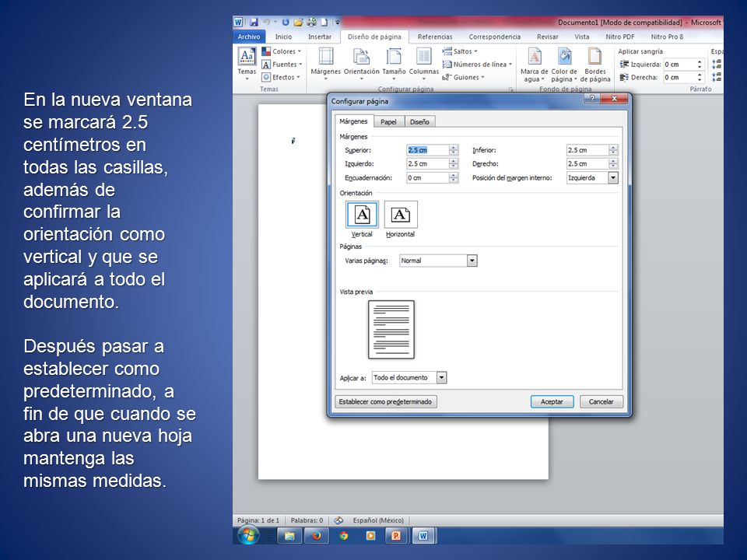
Task: Select the Papel tab in the dialog
Action: (x=388, y=122)
